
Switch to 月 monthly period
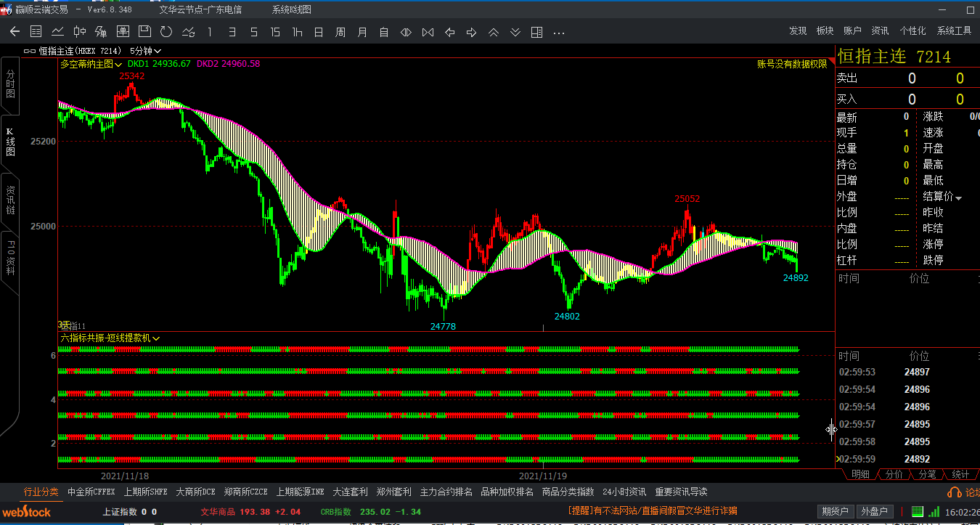click(x=362, y=31)
